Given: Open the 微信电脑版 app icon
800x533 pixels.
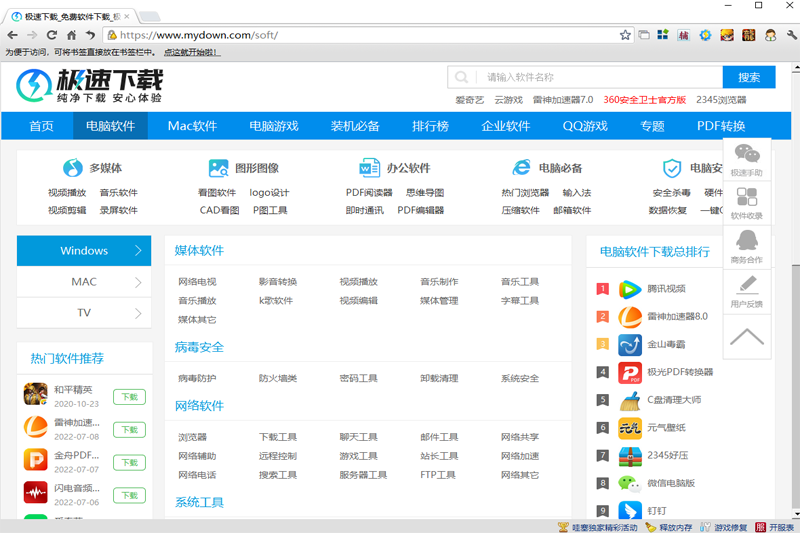Looking at the screenshot, I should pyautogui.click(x=630, y=484).
